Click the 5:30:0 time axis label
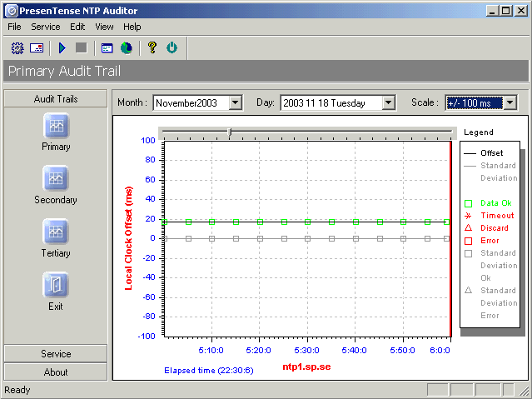Image resolution: width=532 pixels, height=399 pixels. click(x=306, y=351)
